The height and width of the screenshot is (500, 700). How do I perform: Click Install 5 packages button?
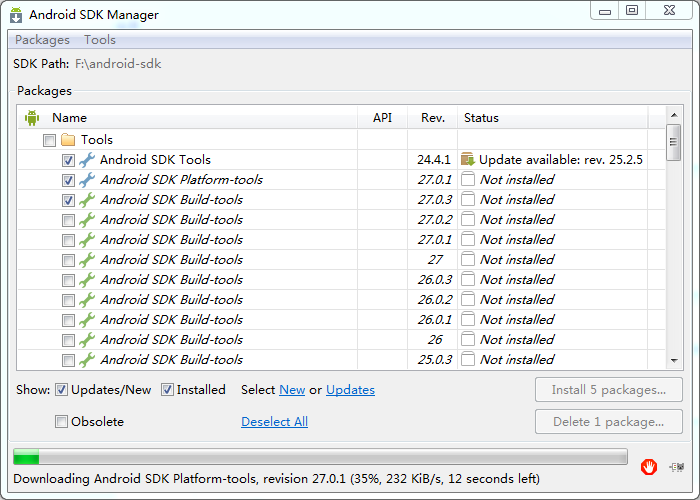609,390
